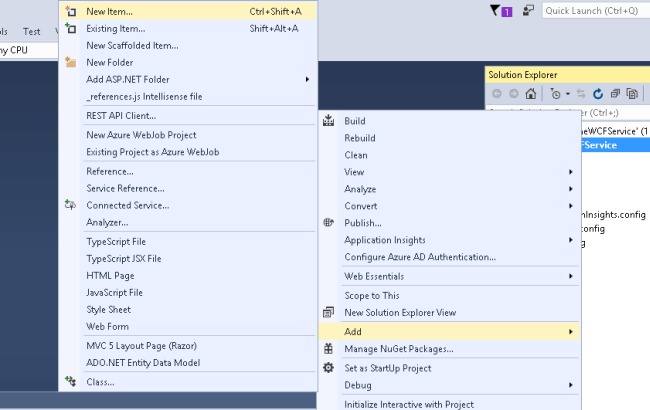Add an ADO.NET Entity Data Model
650x410 pixels.
(188, 363)
